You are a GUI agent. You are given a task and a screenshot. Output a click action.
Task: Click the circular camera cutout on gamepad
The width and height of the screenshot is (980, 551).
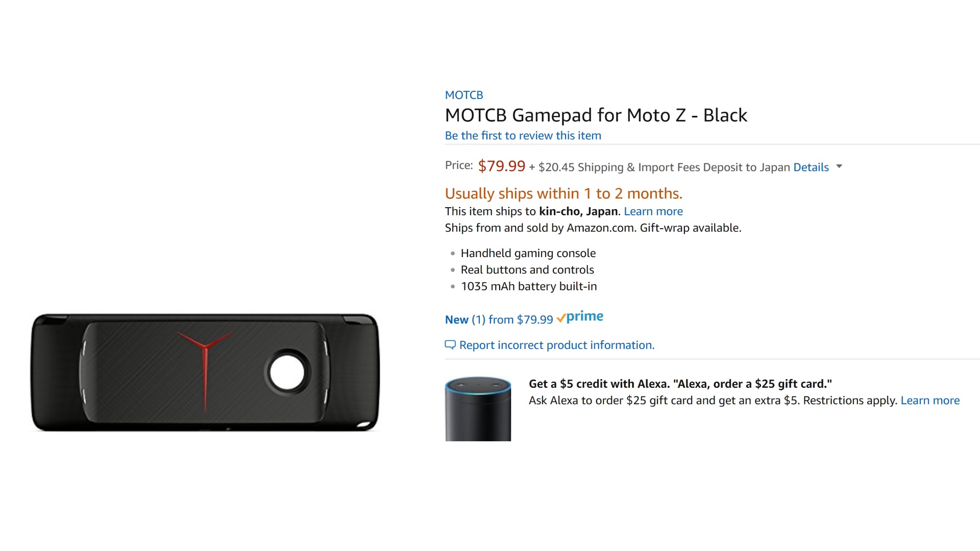point(287,372)
